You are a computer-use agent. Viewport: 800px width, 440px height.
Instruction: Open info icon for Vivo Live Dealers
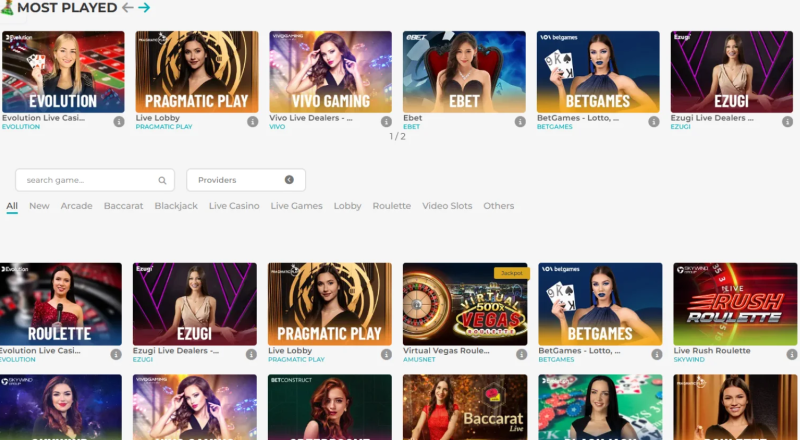click(x=386, y=121)
